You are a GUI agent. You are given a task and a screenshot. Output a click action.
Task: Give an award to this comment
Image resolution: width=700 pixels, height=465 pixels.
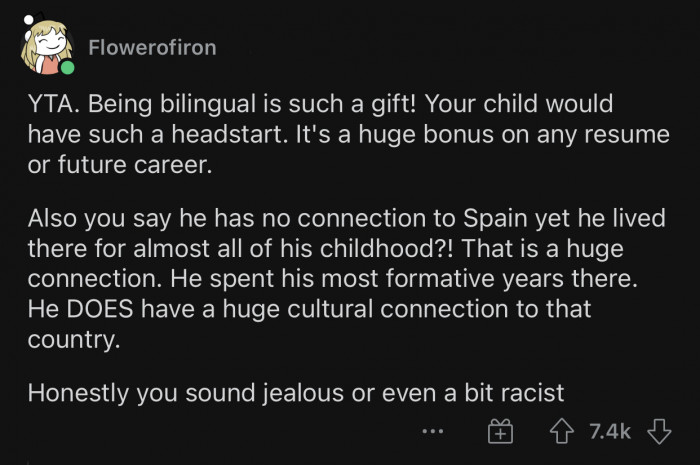click(499, 432)
